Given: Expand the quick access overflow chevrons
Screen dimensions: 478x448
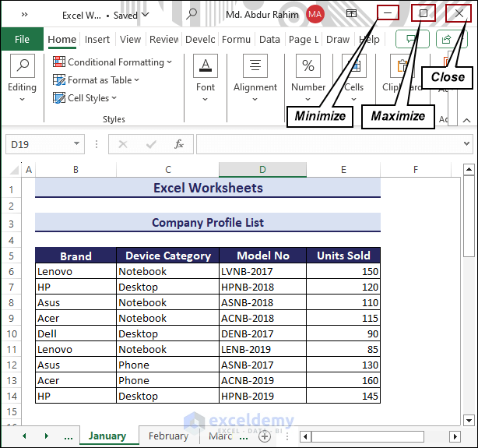Looking at the screenshot, I should tap(24, 14).
